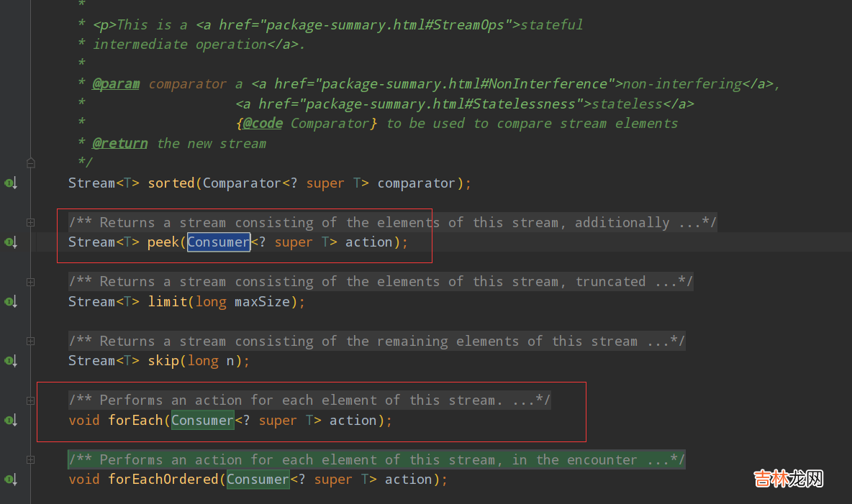Click Comparator type in sorted signature
This screenshot has height=504, width=852.
click(242, 183)
